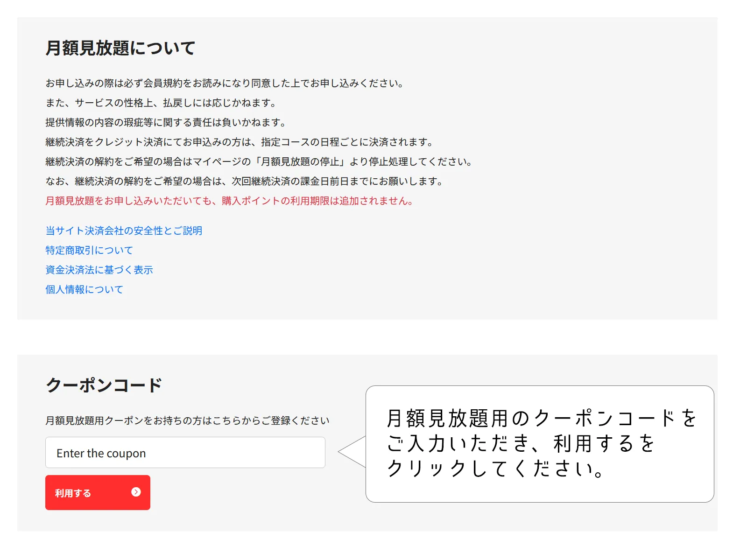Open 当サイト決済会社の安全性とご説明 link

pos(124,231)
